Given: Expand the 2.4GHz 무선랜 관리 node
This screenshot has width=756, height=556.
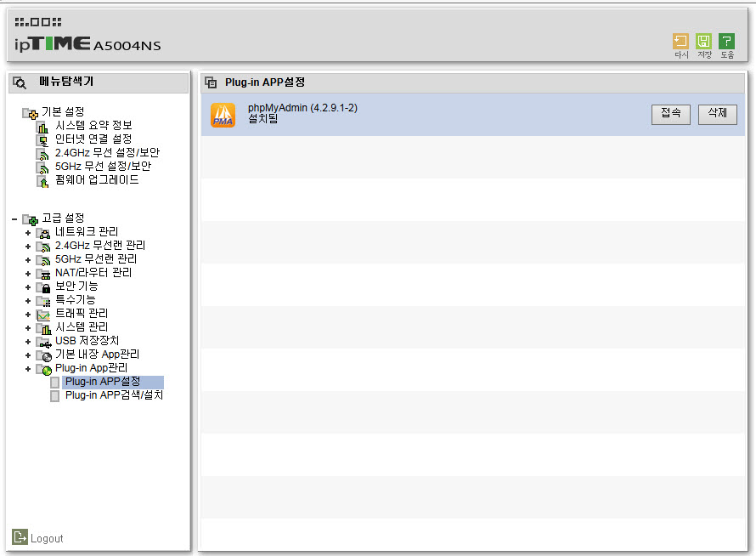Looking at the screenshot, I should pyautogui.click(x=28, y=247).
